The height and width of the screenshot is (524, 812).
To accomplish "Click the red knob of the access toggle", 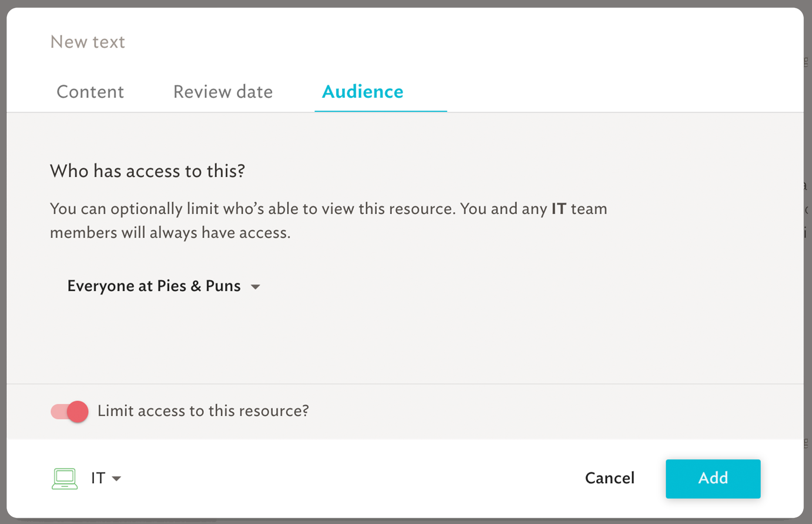I will (78, 411).
